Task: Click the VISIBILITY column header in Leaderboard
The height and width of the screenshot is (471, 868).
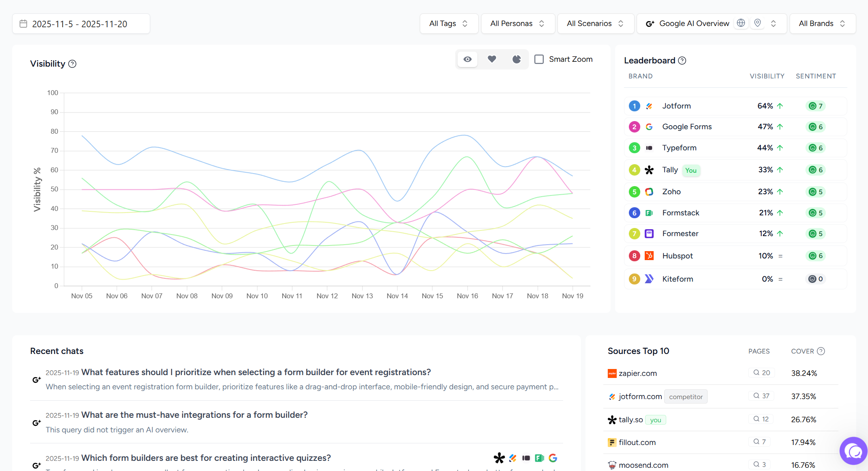Action: tap(767, 76)
